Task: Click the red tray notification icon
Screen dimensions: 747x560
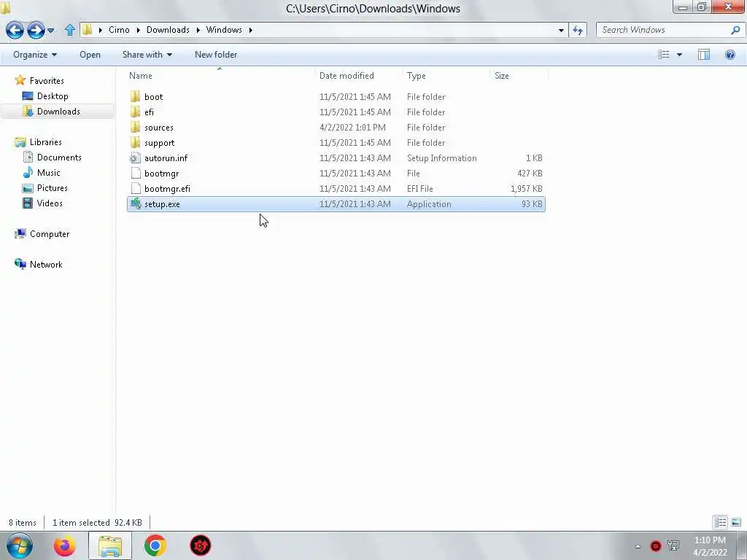Action: pos(656,545)
